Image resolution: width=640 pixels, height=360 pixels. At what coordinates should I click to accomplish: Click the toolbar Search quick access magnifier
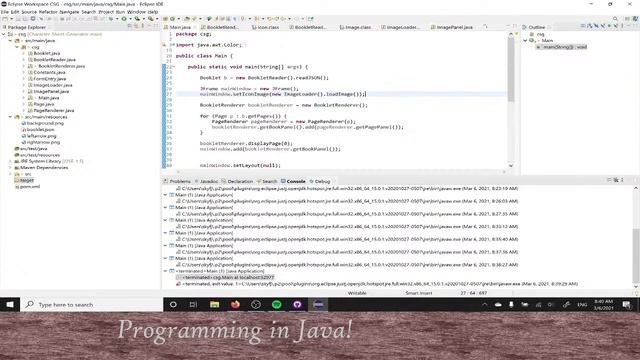pos(615,19)
